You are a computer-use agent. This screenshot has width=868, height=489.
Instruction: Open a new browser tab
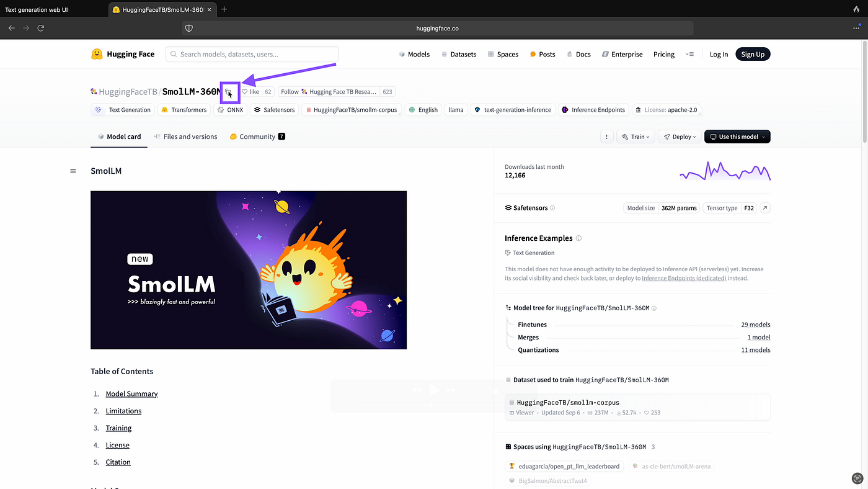[224, 9]
